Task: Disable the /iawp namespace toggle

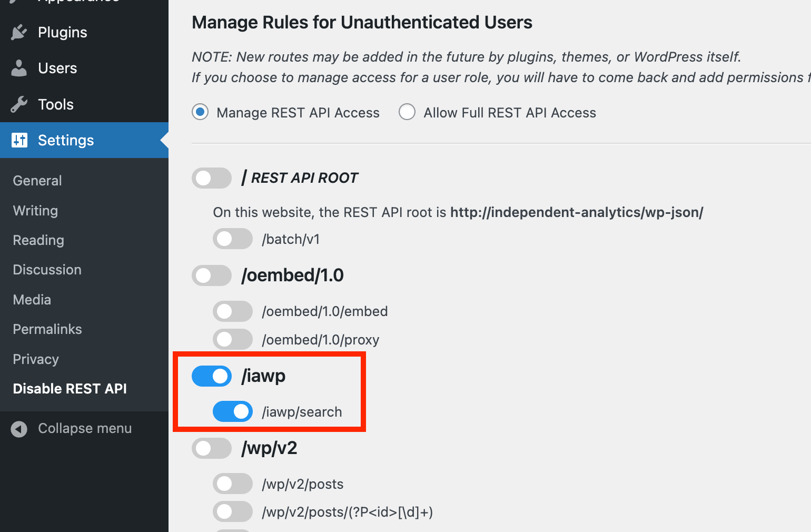Action: pos(212,376)
